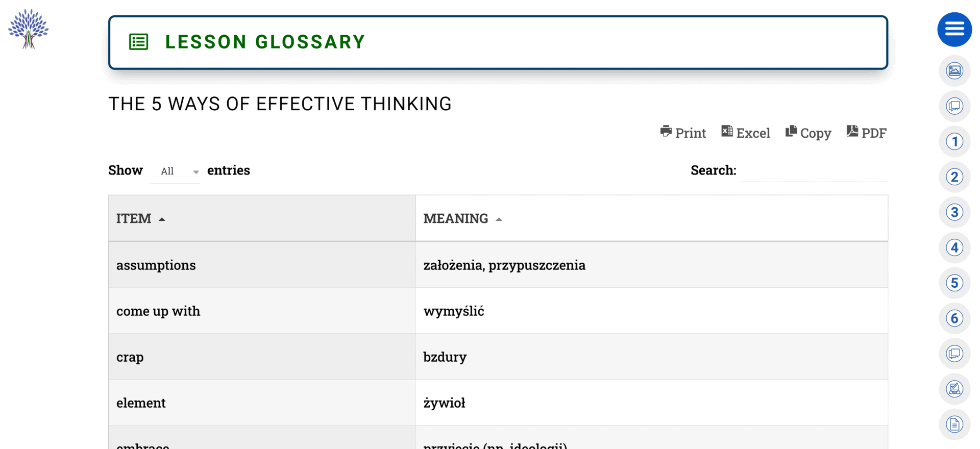
Task: Open the exercise checkmark icon in sidebar
Action: coord(954,389)
